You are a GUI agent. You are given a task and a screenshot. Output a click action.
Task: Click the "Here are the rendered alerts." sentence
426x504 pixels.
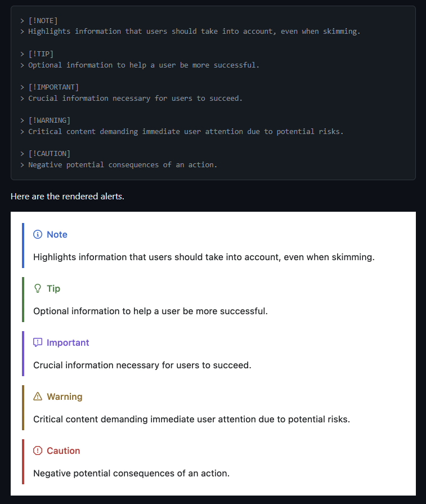coord(67,197)
